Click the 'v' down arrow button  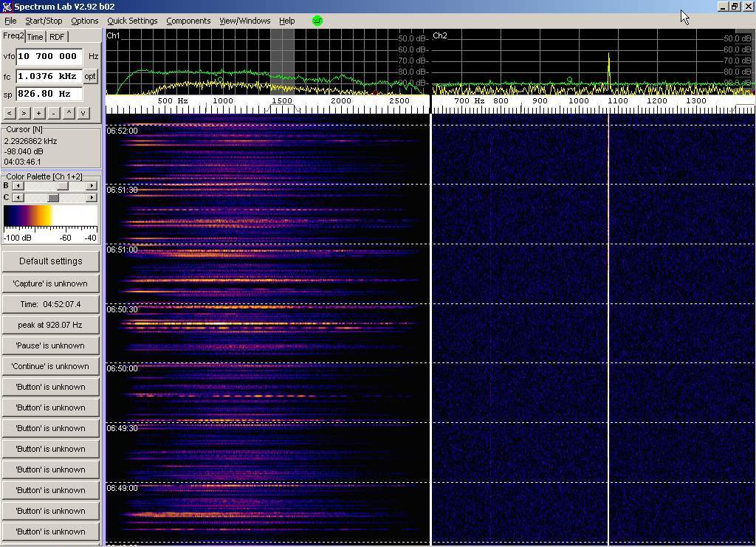[83, 113]
